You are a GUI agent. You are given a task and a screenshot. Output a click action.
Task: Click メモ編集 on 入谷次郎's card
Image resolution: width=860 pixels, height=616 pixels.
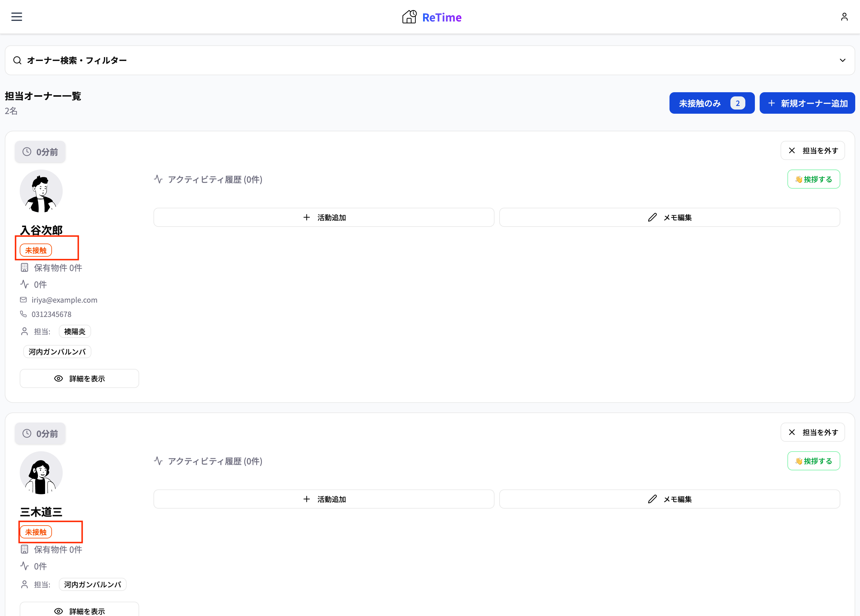click(669, 218)
